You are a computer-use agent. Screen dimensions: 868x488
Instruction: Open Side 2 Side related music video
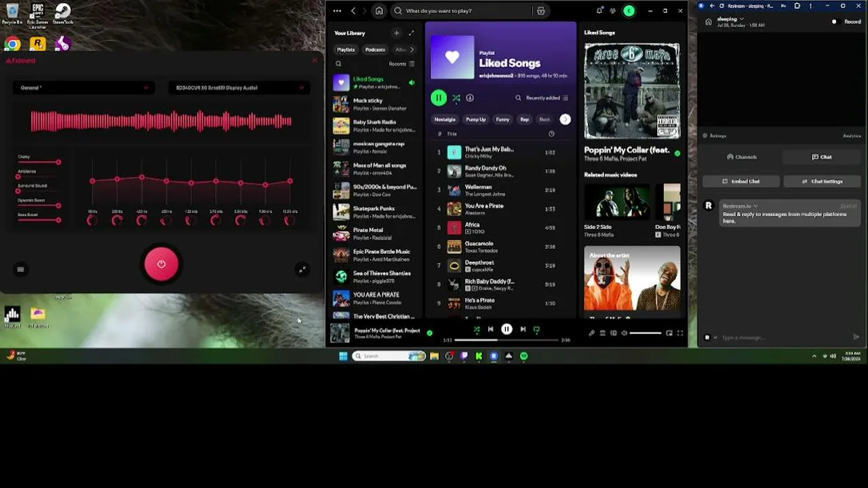pos(617,211)
